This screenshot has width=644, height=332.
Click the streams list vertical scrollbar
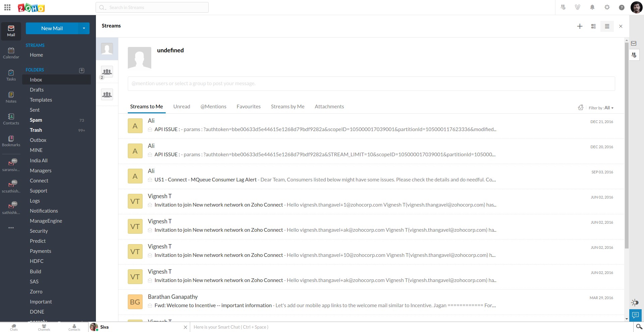tap(626, 145)
